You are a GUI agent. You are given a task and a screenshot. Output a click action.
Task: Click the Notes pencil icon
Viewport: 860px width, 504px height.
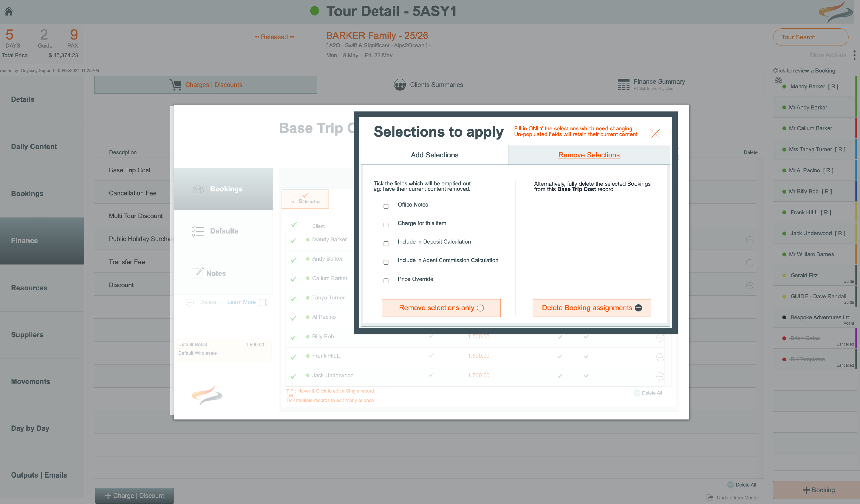[x=198, y=273]
